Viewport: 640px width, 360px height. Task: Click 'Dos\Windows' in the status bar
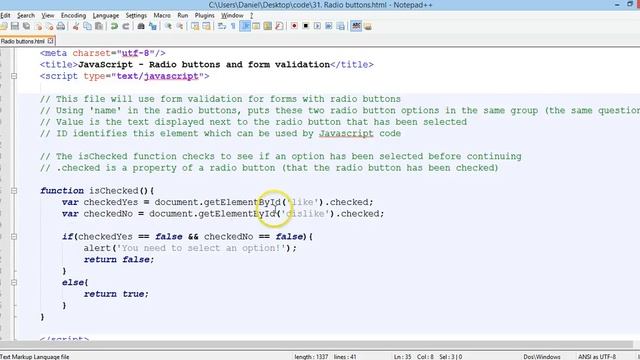[542, 357]
